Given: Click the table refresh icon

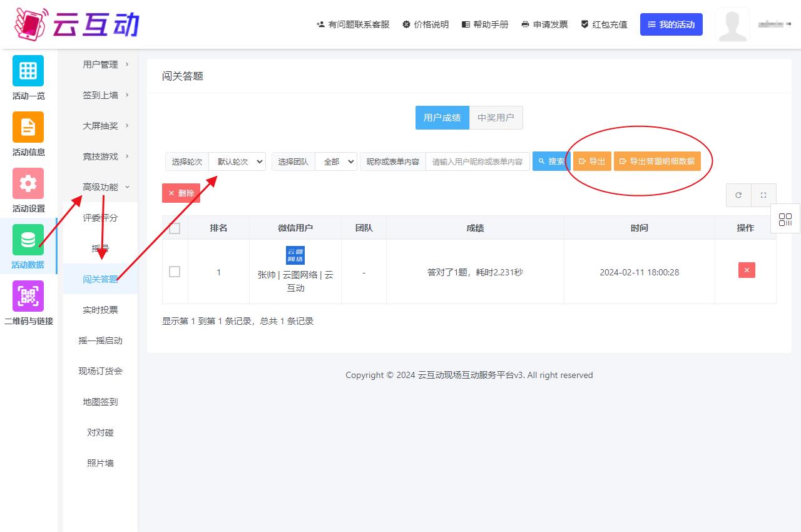Looking at the screenshot, I should point(738,195).
